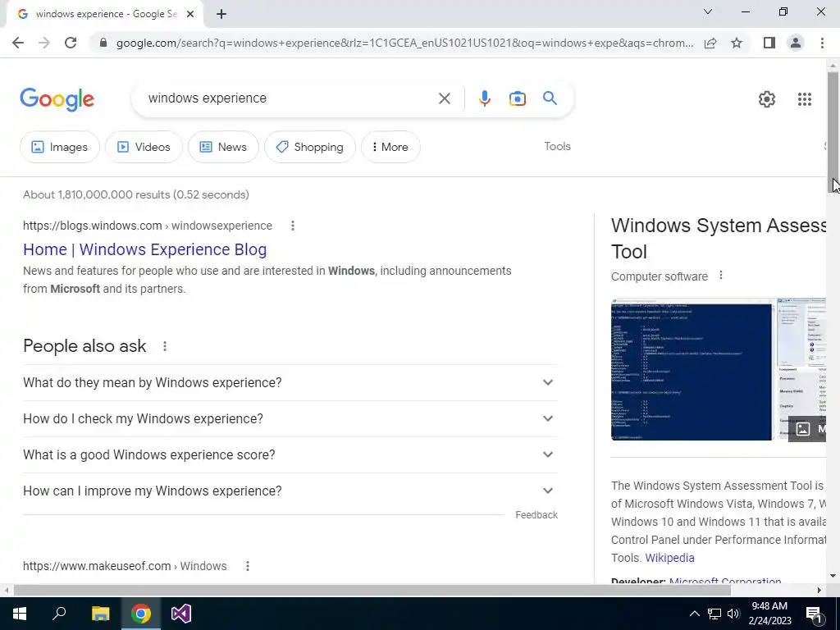Open a new tab with plus icon
Screen dimensions: 840x630
pyautogui.click(x=221, y=14)
